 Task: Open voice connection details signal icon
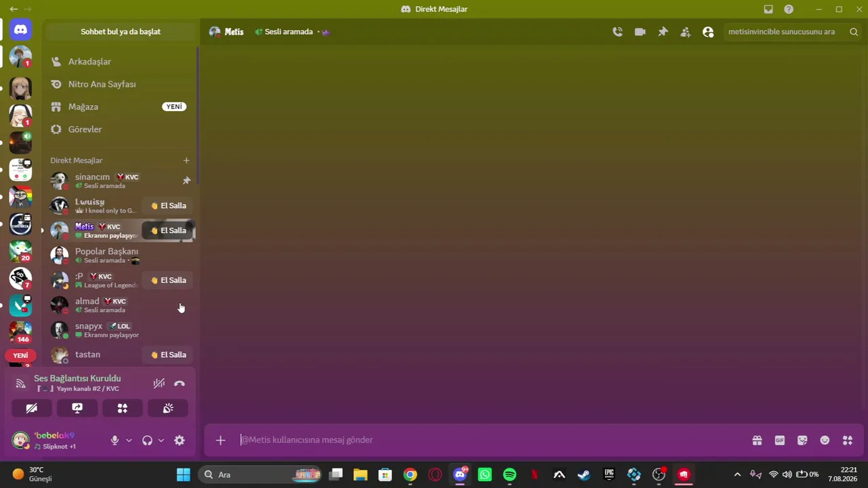tap(21, 384)
